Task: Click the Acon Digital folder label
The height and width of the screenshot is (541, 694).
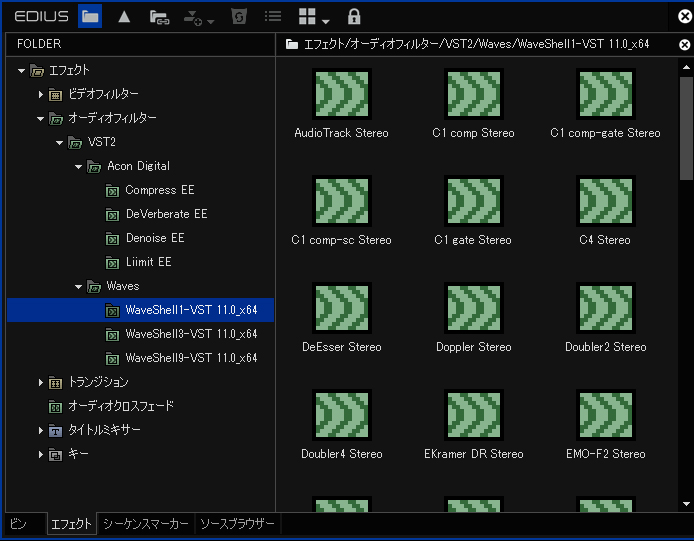Action: click(139, 166)
